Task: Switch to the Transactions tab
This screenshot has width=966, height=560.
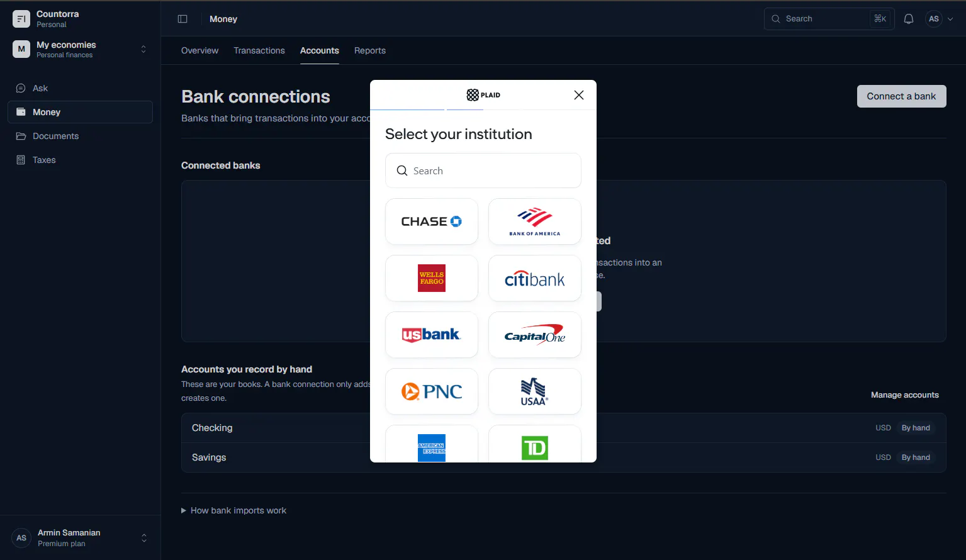Action: pyautogui.click(x=259, y=50)
